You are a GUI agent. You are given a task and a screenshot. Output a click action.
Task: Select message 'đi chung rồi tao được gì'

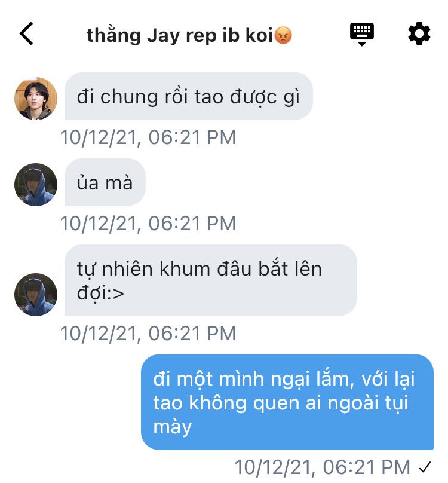(x=188, y=96)
